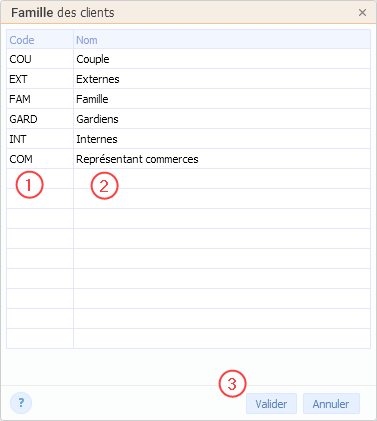The height and width of the screenshot is (421, 377).
Task: Select the COU code cell
Action: 40,59
